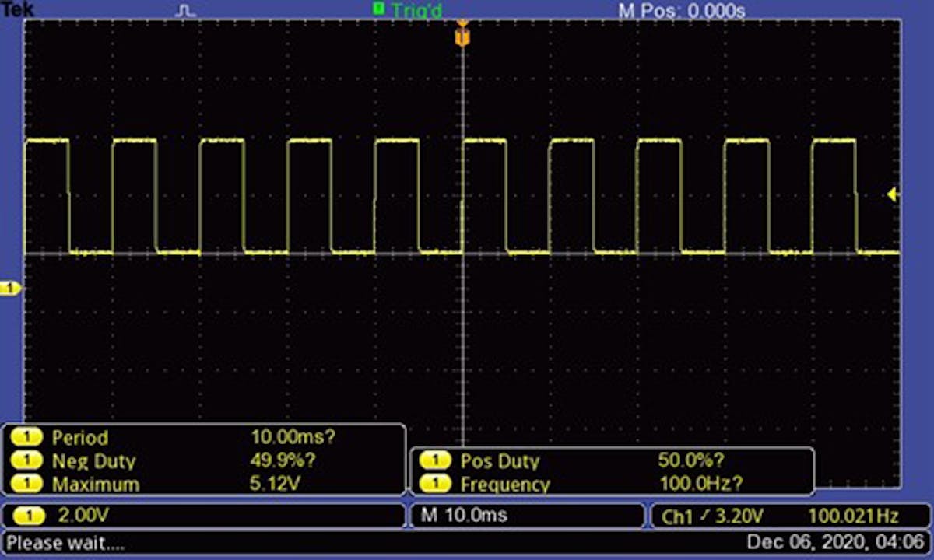Click the orange trigger position marker

(463, 35)
